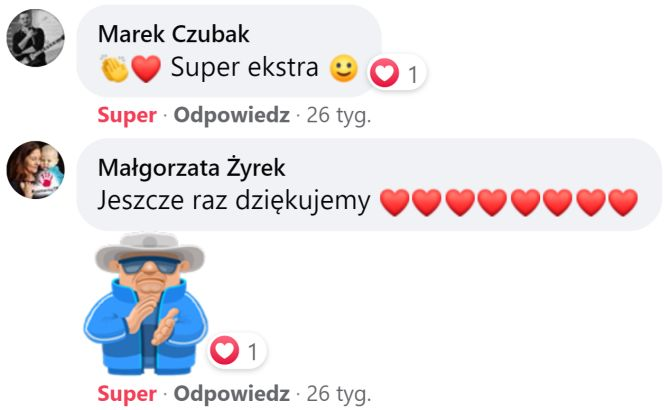The width and height of the screenshot is (670, 410).
Task: Open Marek Czubak's profile picture
Action: coord(35,38)
